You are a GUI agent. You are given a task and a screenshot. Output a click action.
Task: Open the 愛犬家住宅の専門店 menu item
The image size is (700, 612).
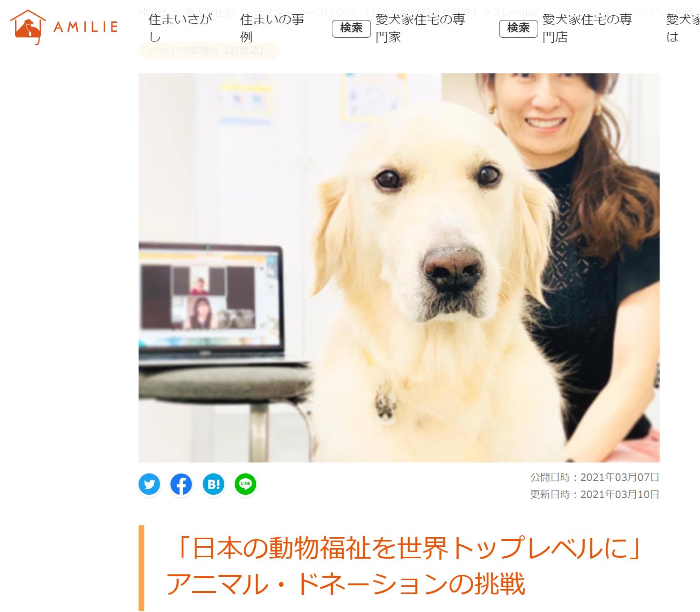click(x=588, y=28)
